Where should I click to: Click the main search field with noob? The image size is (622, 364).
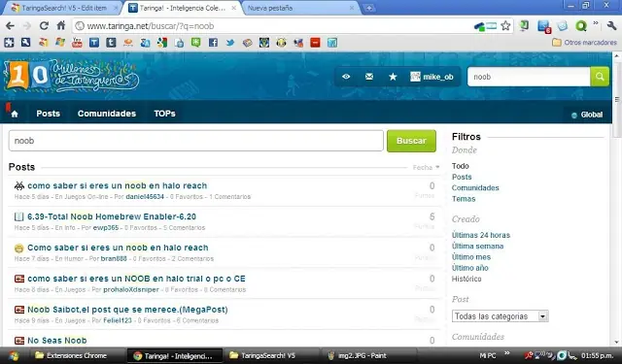(196, 141)
